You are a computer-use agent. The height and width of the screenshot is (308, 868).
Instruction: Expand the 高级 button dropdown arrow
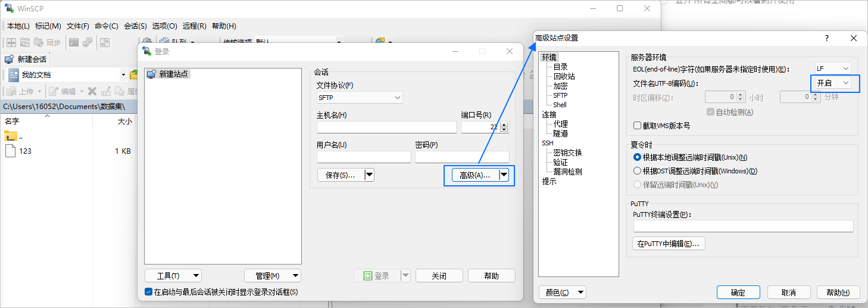[x=504, y=175]
